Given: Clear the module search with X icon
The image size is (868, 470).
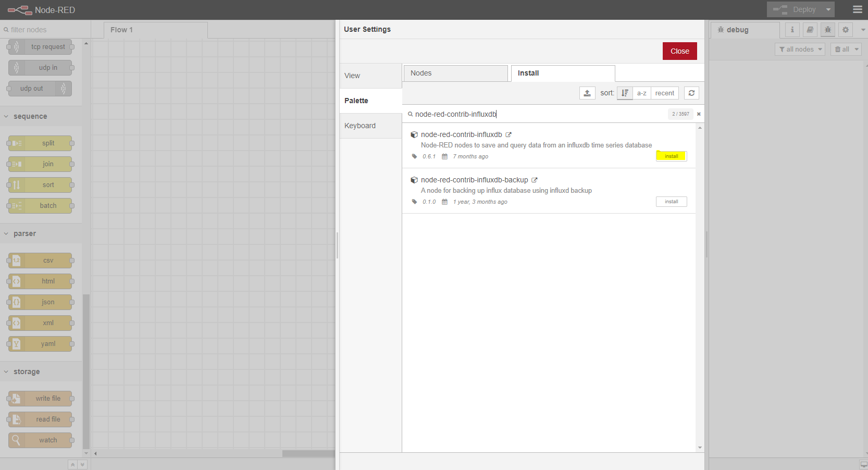Looking at the screenshot, I should (x=699, y=114).
